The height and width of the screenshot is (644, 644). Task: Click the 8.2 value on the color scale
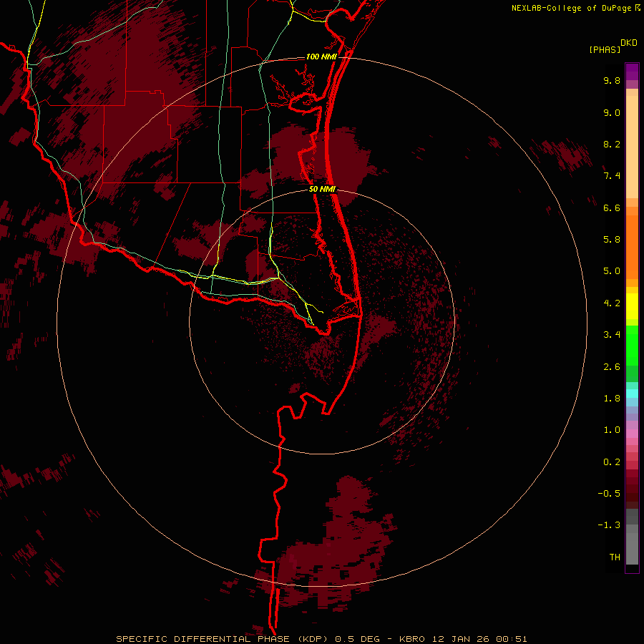(612, 144)
